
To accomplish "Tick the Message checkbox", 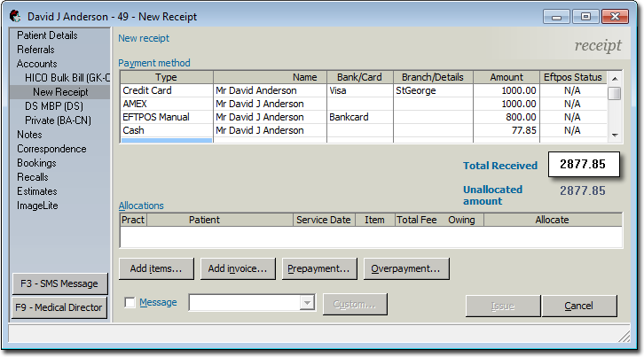I will 130,303.
